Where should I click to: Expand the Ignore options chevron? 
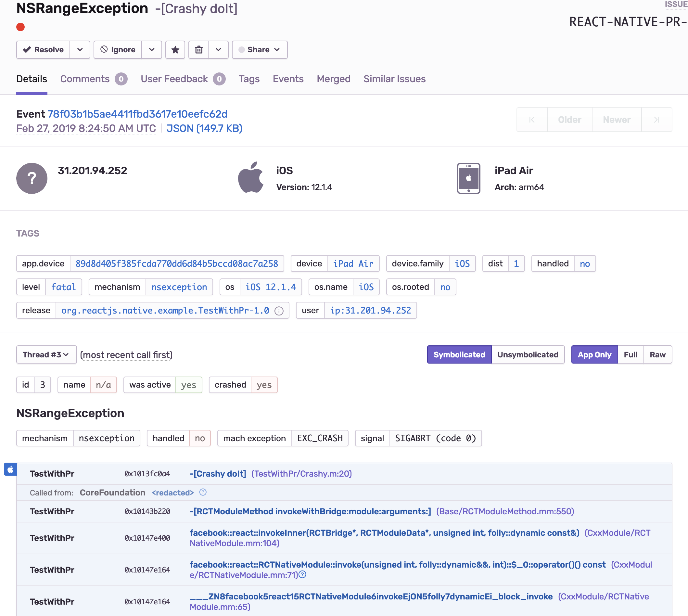tap(152, 50)
